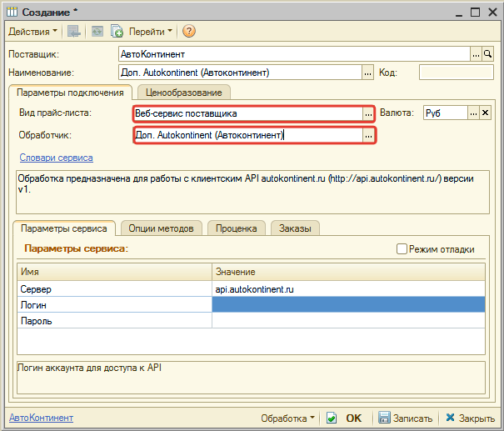504x431 pixels.
Task: Click the Обработчик input field
Action: (248, 135)
